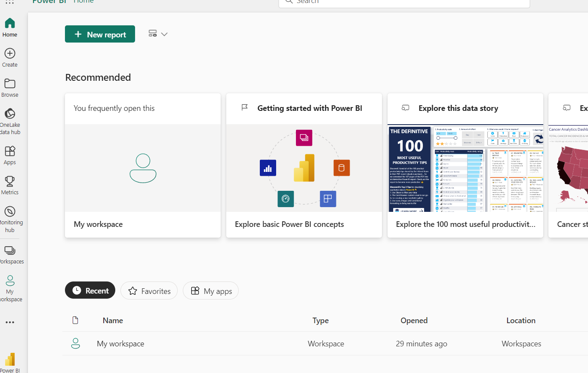
Task: Open Getting started with Power BI card
Action: click(304, 165)
